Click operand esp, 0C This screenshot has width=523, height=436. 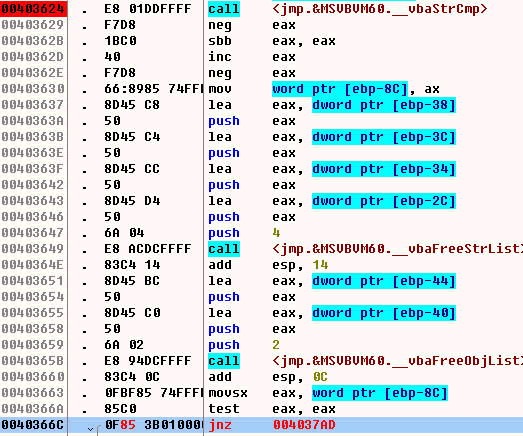(300, 377)
